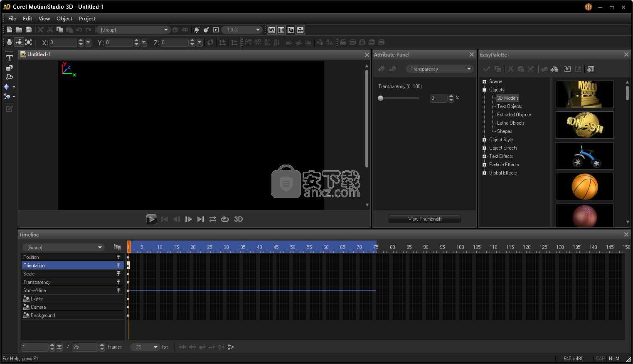
Task: Open the fps rate dropdown
Action: (x=145, y=347)
